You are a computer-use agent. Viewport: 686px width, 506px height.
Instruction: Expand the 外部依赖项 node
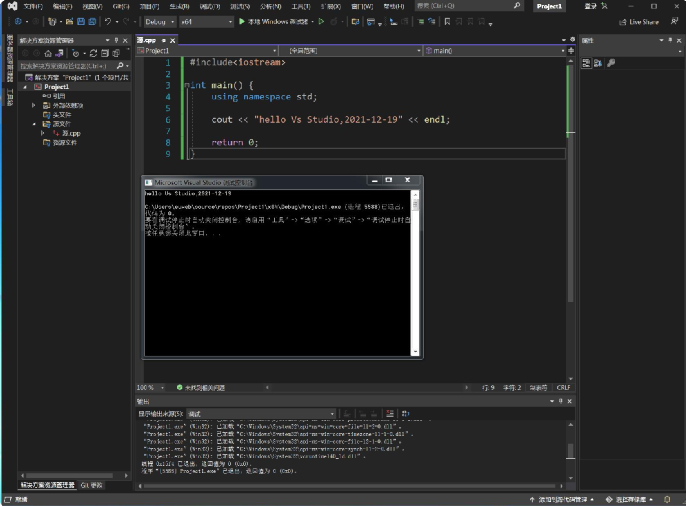tap(34, 105)
